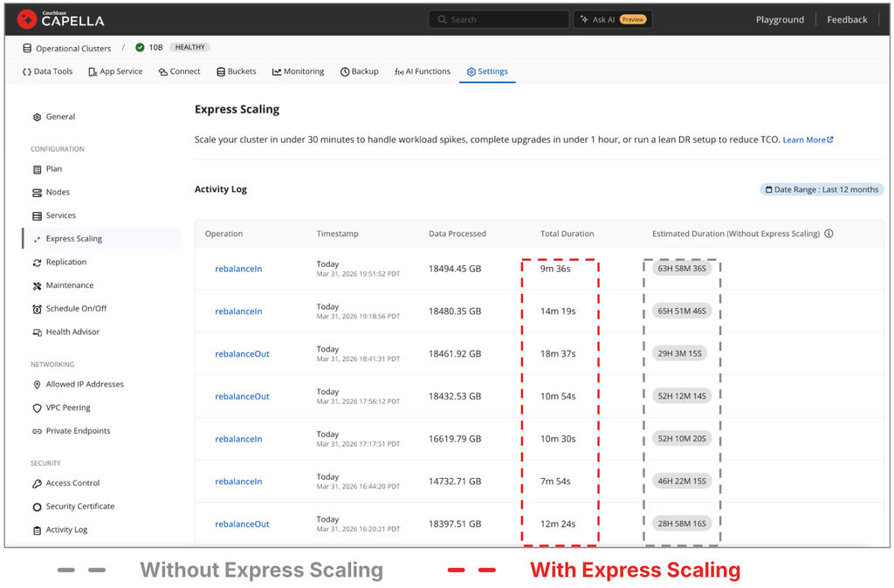Click the Operational Clusters breadcrumb
The image size is (894, 588).
[x=73, y=49]
